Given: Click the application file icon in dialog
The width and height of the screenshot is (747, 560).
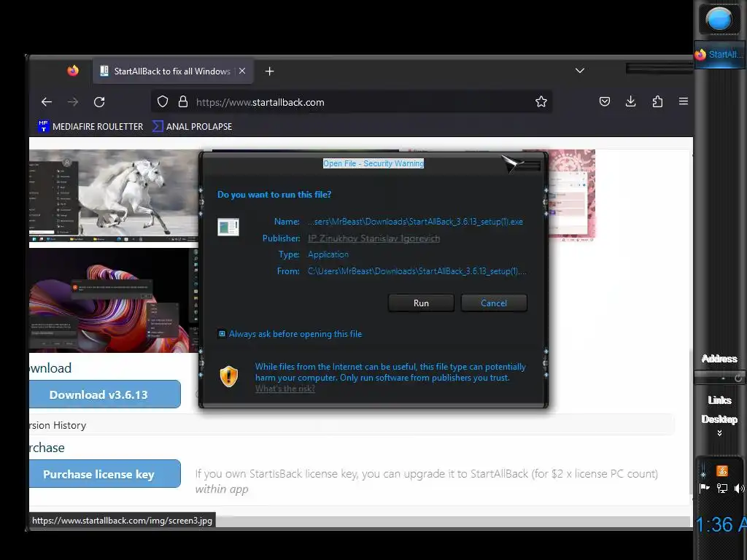Looking at the screenshot, I should tap(228, 227).
